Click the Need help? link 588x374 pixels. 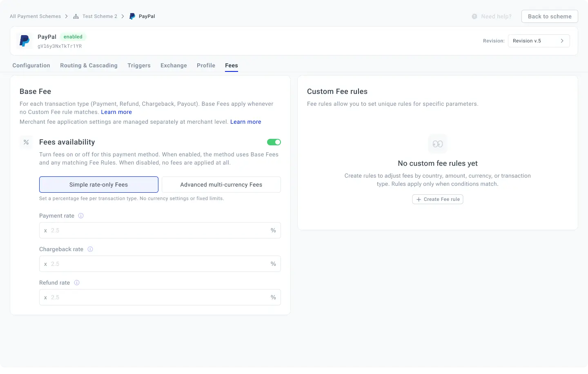click(x=496, y=16)
